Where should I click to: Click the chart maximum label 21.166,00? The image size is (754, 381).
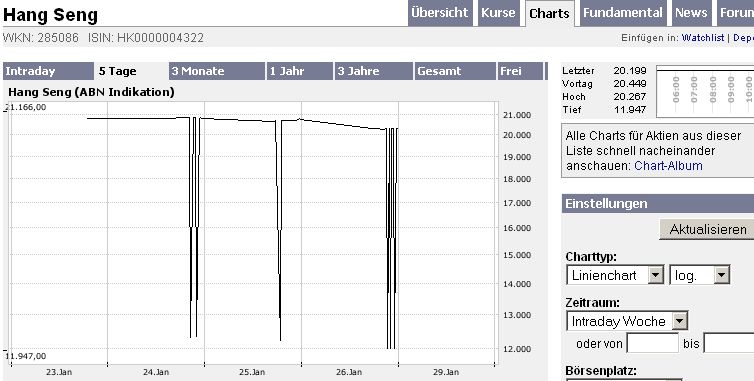26,107
